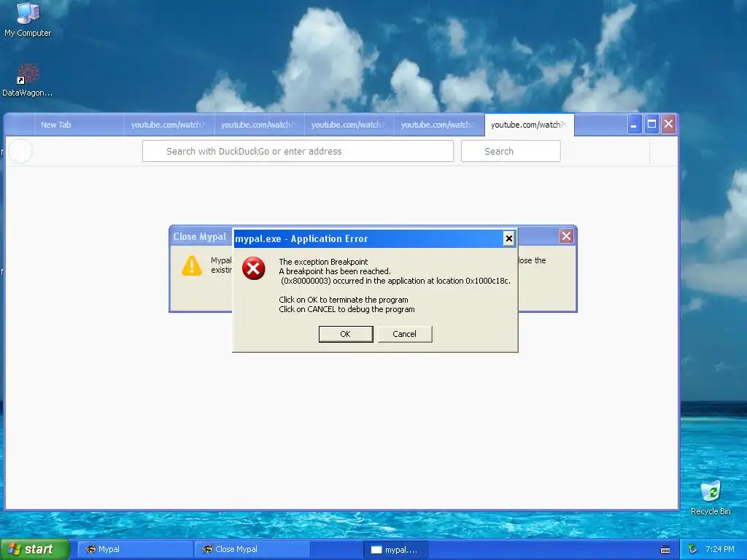Viewport: 747px width, 560px height.
Task: Select the Close Mypal taskbar button
Action: click(x=252, y=549)
